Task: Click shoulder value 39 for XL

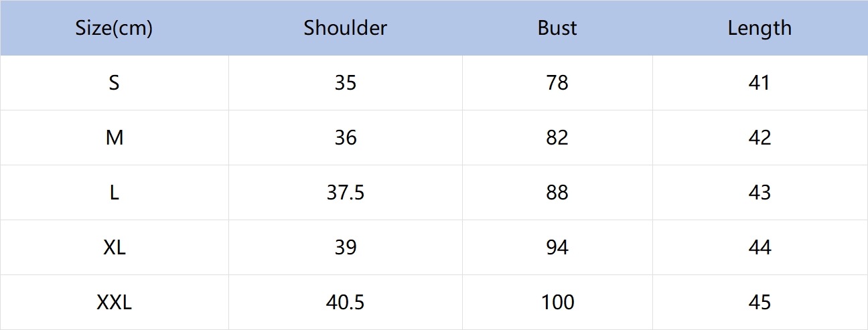Action: pyautogui.click(x=346, y=248)
